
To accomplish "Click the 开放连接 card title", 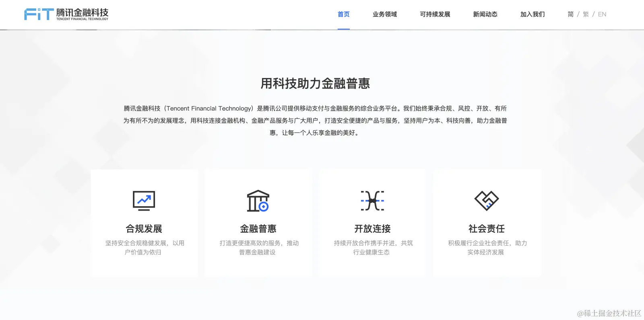I will tap(372, 229).
